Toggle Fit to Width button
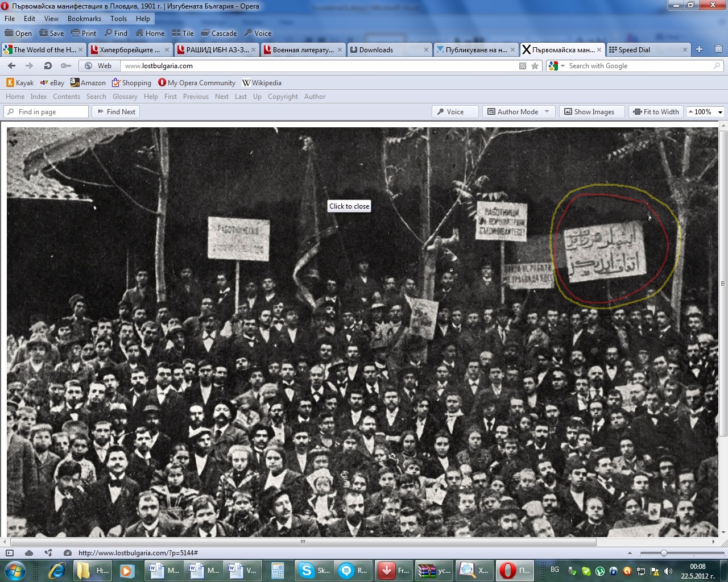 tap(656, 112)
